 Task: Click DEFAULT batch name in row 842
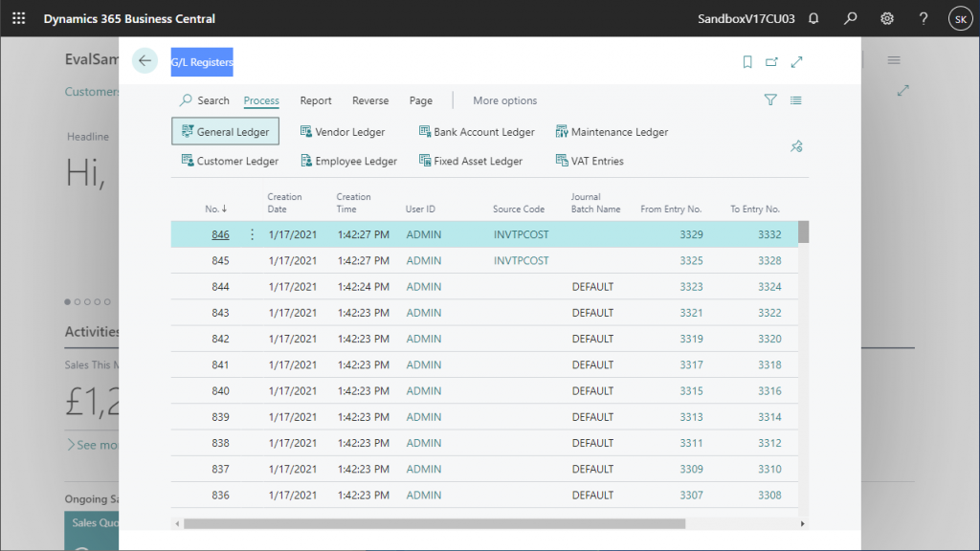coord(592,339)
